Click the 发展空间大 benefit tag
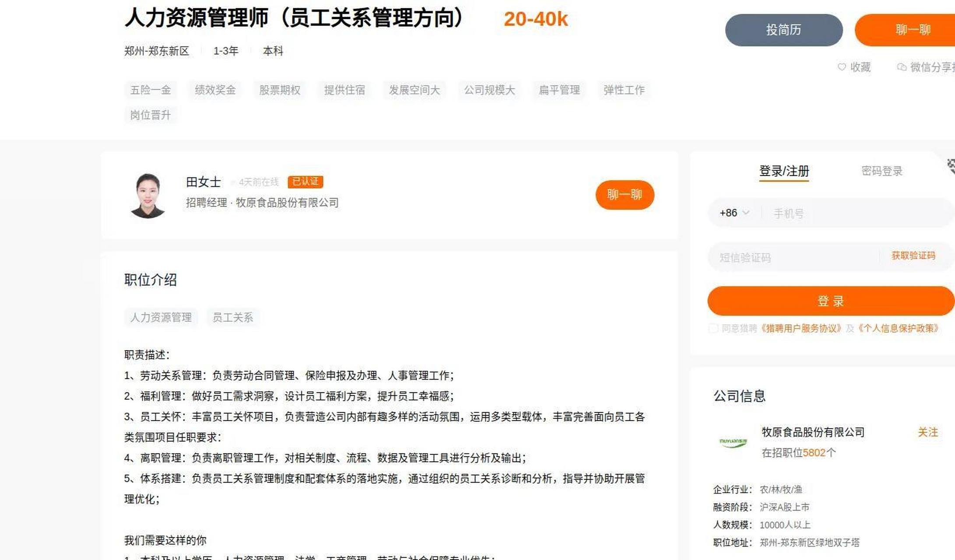The width and height of the screenshot is (955, 560). coord(414,90)
